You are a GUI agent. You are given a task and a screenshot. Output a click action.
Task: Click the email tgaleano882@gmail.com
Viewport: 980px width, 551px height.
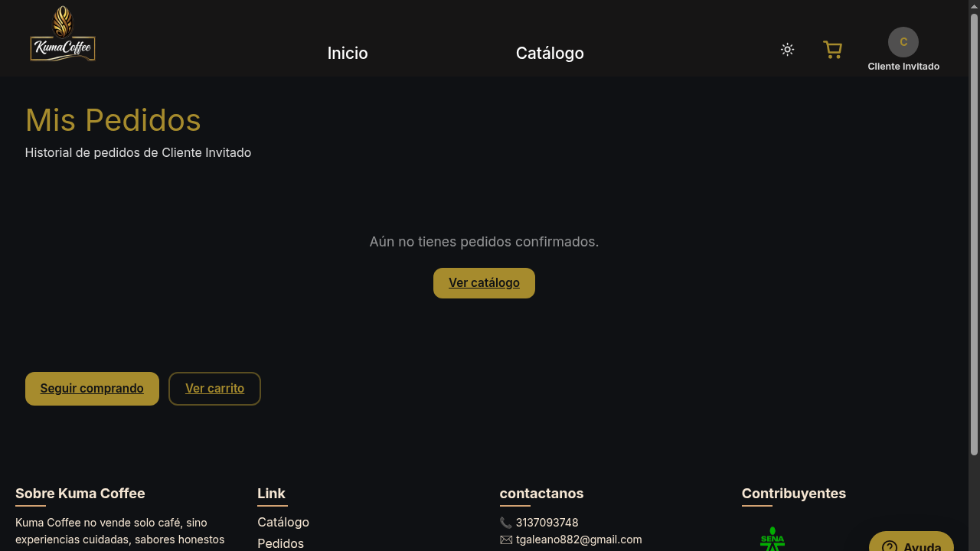(x=579, y=540)
